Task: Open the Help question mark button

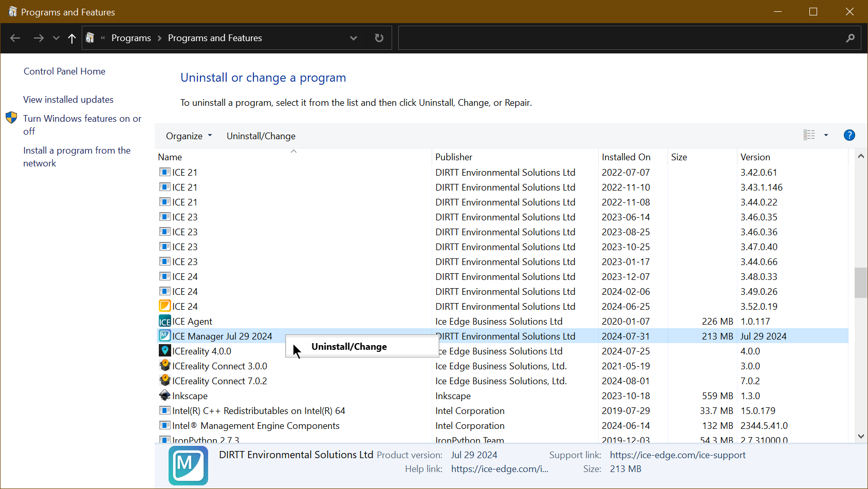Action: (x=849, y=135)
